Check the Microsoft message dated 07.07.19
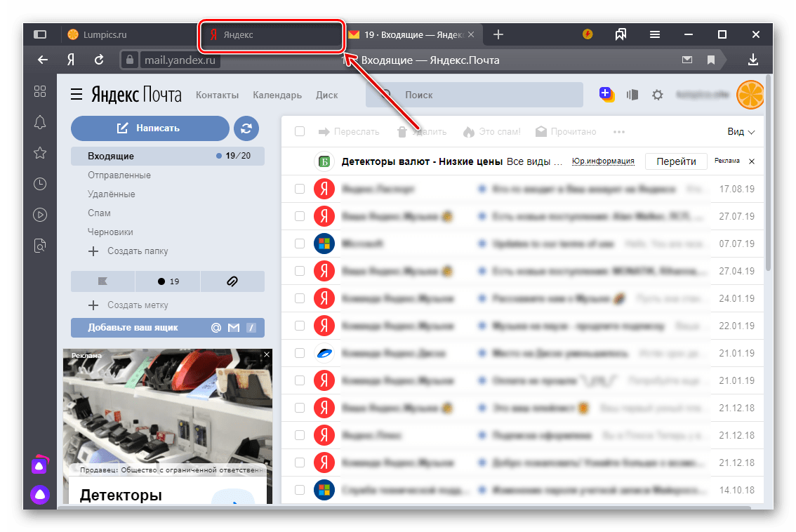This screenshot has width=796, height=532. click(300, 244)
